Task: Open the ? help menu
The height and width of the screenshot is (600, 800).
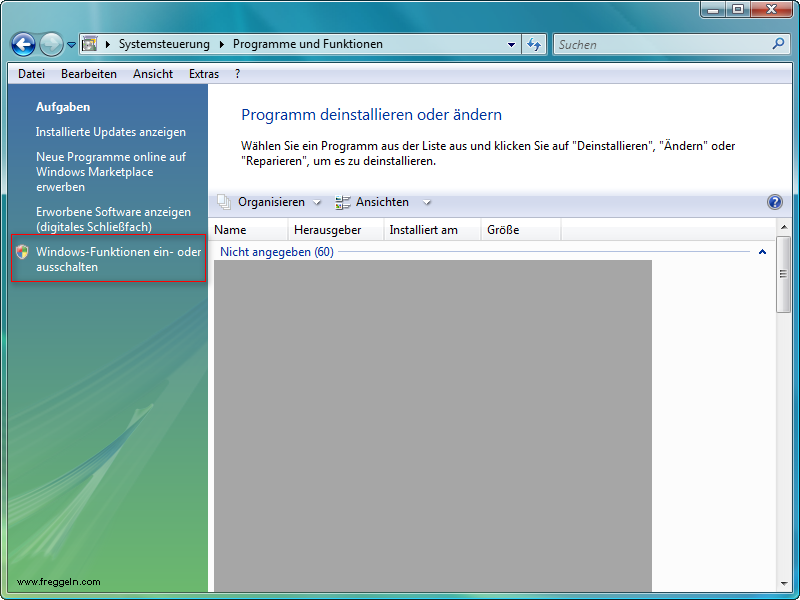Action: click(237, 74)
